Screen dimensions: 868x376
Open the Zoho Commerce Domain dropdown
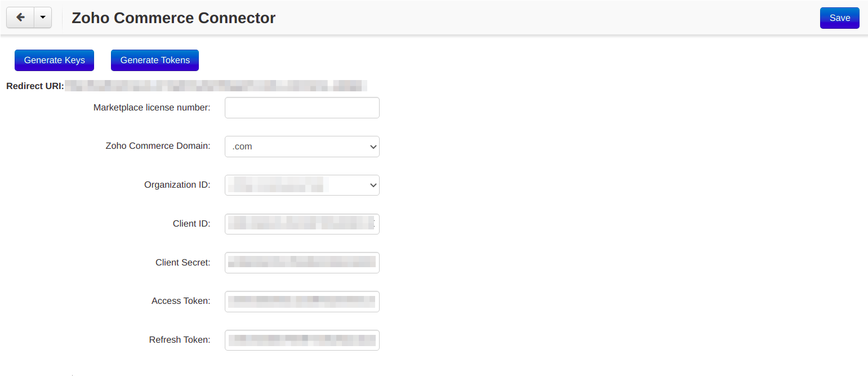(x=302, y=147)
